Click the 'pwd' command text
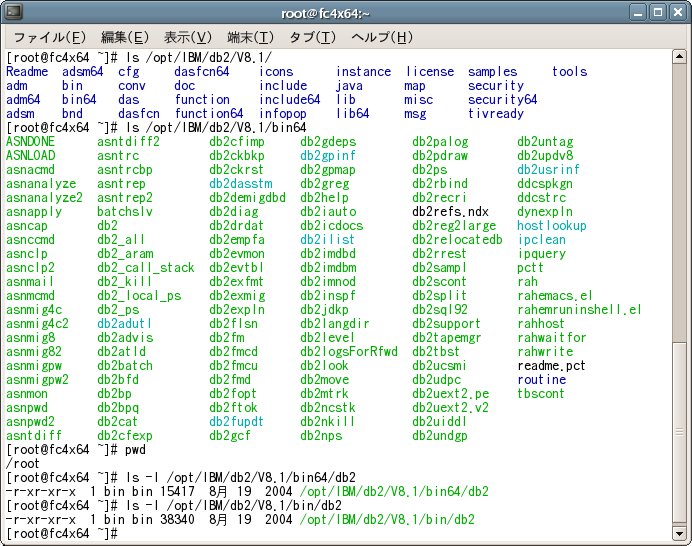The height and width of the screenshot is (546, 692). click(x=135, y=450)
